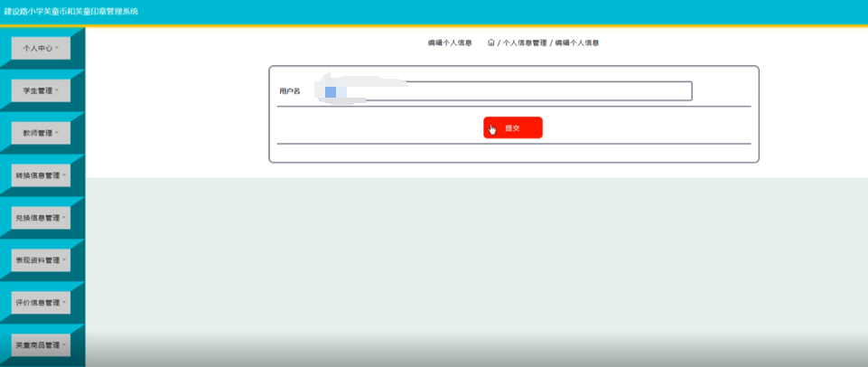Click the home icon in breadcrumb
This screenshot has width=868, height=367.
tap(491, 42)
